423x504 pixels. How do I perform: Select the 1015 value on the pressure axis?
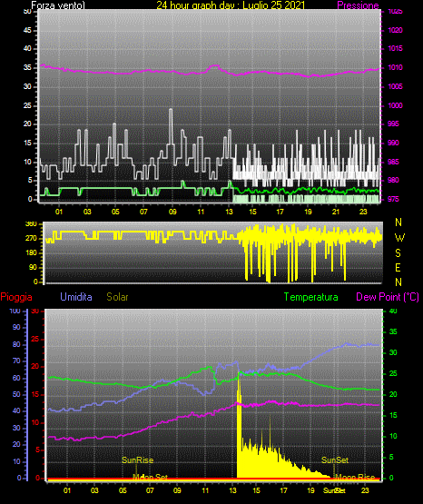coord(395,48)
